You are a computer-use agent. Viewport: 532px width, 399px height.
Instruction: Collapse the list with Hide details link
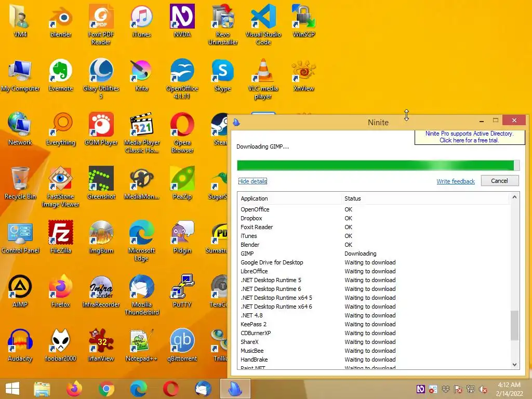pos(252,181)
